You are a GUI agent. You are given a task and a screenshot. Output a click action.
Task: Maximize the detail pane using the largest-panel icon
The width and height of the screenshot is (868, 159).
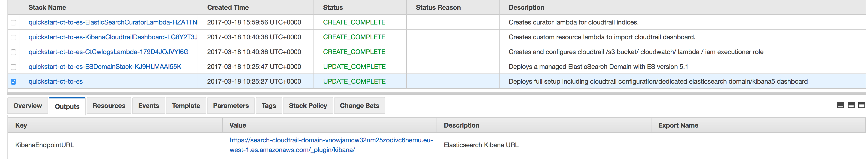point(861,105)
